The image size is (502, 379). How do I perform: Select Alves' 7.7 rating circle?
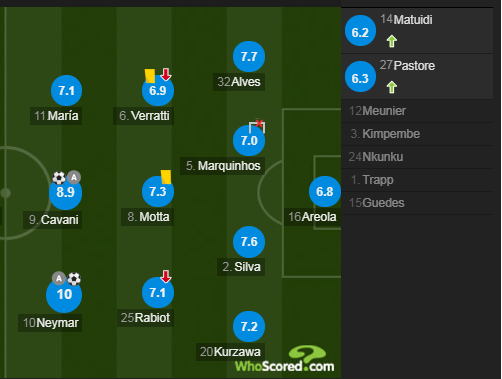[x=249, y=57]
